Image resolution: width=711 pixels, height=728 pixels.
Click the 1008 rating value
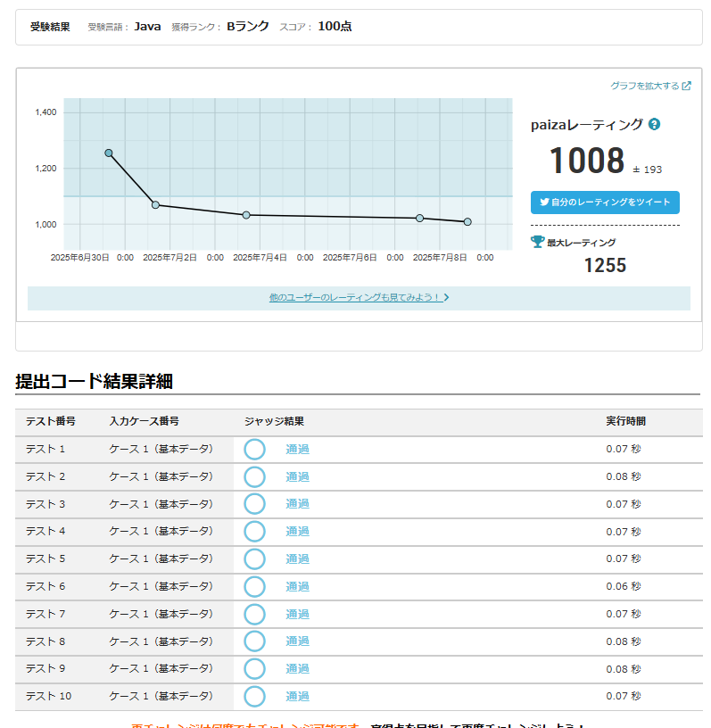(586, 161)
